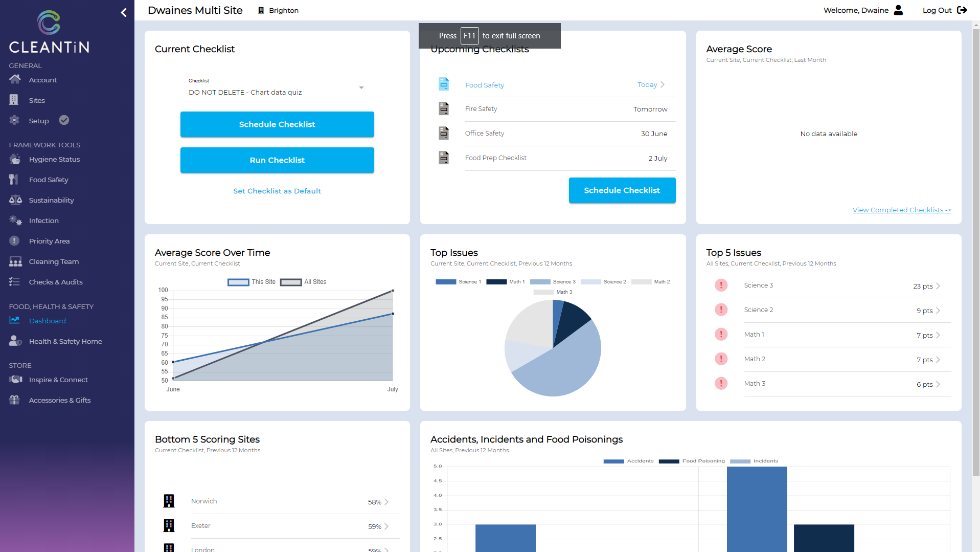
Task: Toggle Math 1 slice in pie legend
Action: pyautogui.click(x=505, y=282)
